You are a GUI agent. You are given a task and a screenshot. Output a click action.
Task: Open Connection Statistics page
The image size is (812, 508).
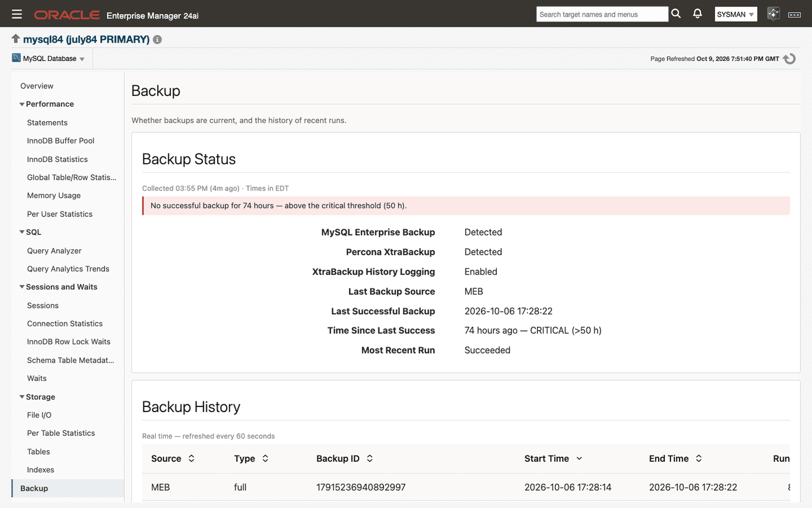pyautogui.click(x=65, y=324)
